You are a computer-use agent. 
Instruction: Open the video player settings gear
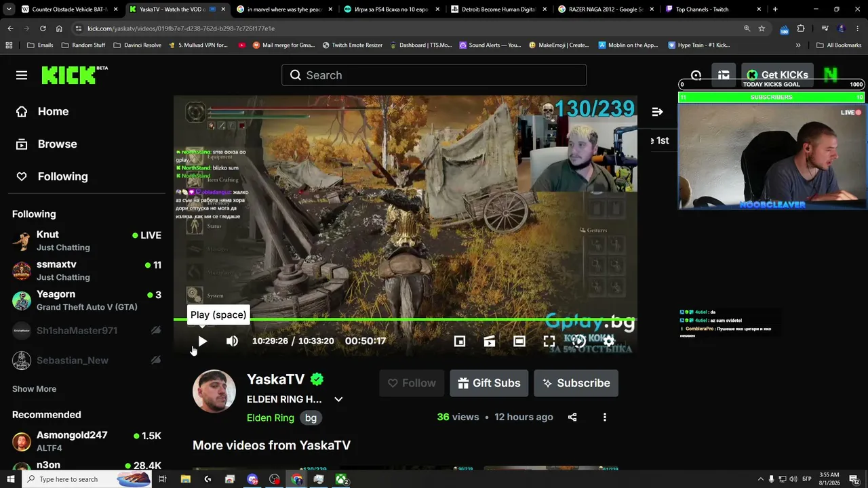[609, 341]
